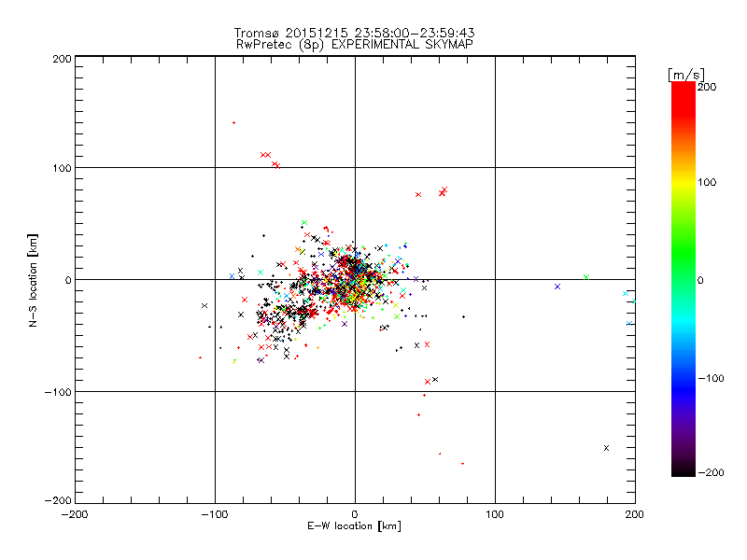Click the red dot near 140 km north
This screenshot has width=747, height=560.
[x=234, y=123]
